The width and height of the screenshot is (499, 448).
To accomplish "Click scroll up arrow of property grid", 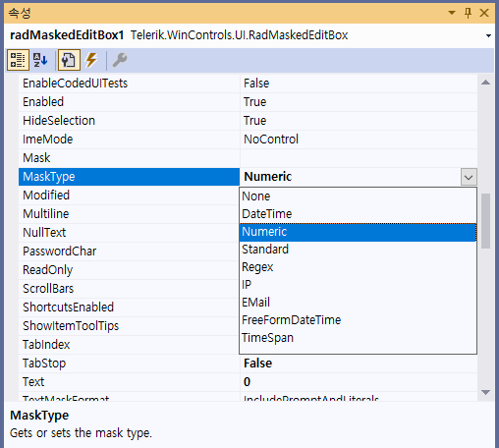I will [x=486, y=83].
